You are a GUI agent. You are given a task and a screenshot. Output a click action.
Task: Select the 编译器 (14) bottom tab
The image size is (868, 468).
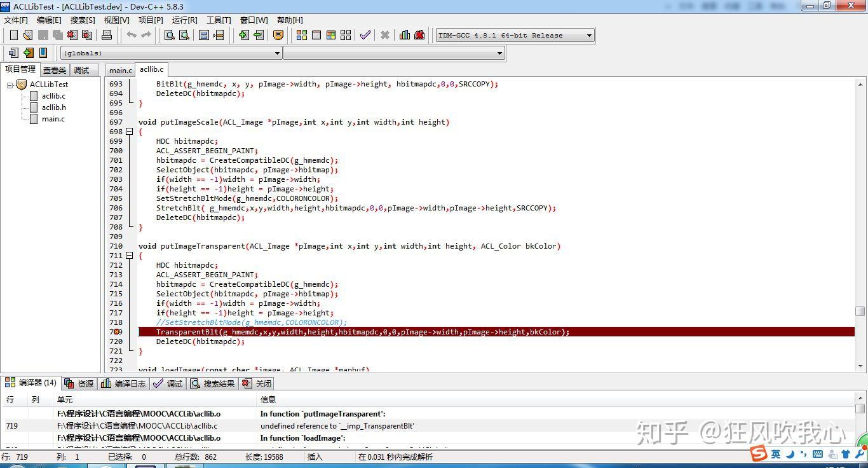pos(31,383)
